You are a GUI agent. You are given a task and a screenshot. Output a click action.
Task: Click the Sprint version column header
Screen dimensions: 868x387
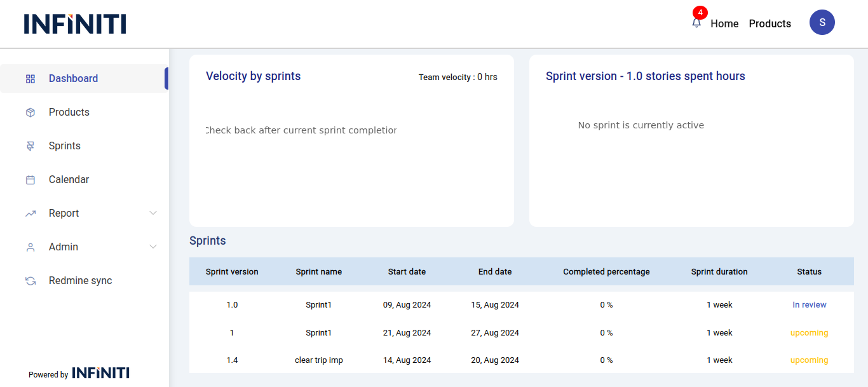(232, 272)
